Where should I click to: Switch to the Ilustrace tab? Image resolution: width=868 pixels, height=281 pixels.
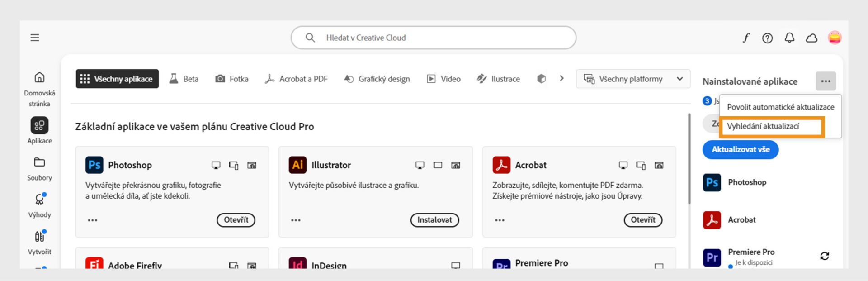(x=498, y=79)
